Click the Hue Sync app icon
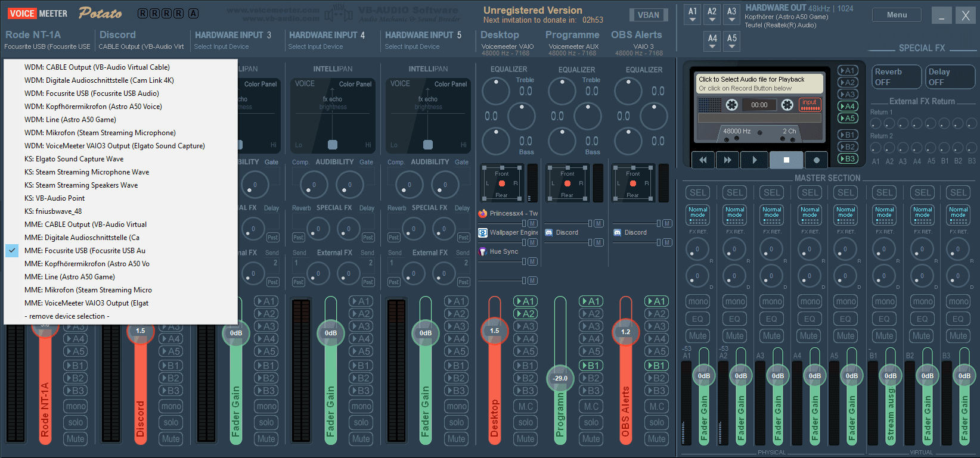 (483, 251)
